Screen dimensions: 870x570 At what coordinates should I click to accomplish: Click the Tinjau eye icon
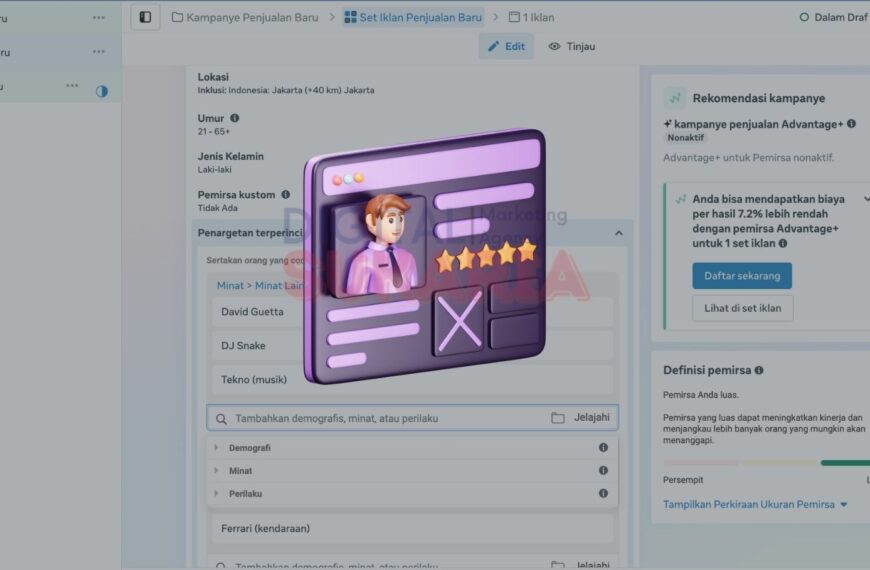click(x=554, y=46)
